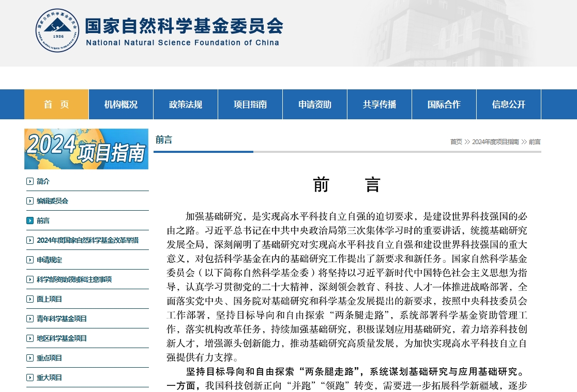
Task: Click the arrow icon beside 重点项目
Action: (30, 358)
